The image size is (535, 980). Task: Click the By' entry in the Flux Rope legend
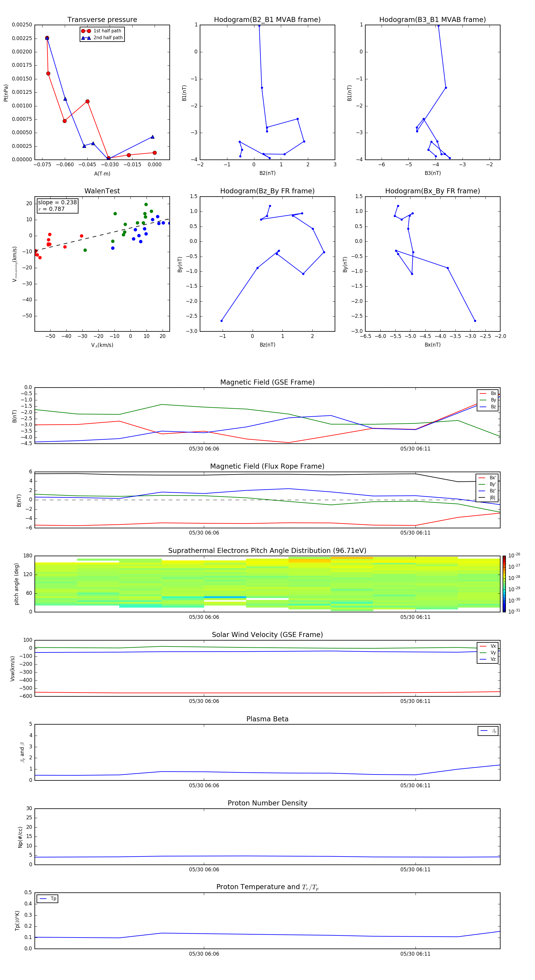pyautogui.click(x=487, y=484)
